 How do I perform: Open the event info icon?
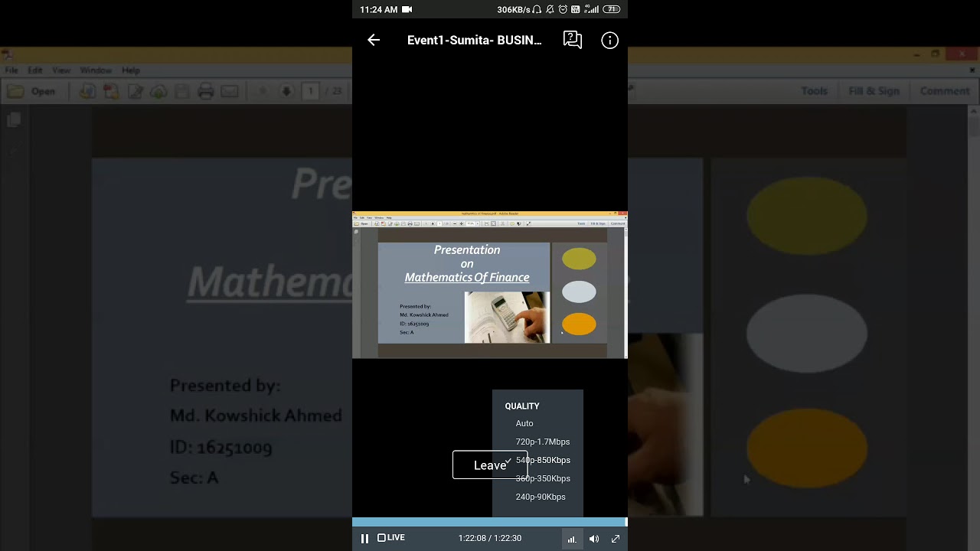click(609, 41)
